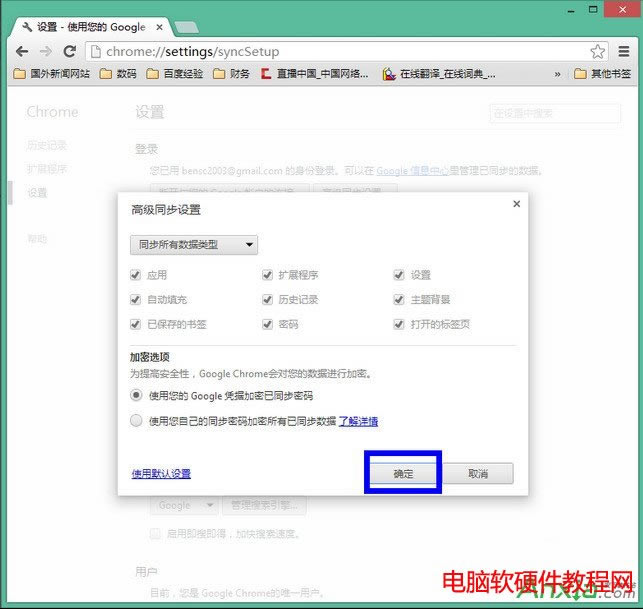Click the 使用默认设置 link
This screenshot has width=643, height=609.
pyautogui.click(x=161, y=474)
